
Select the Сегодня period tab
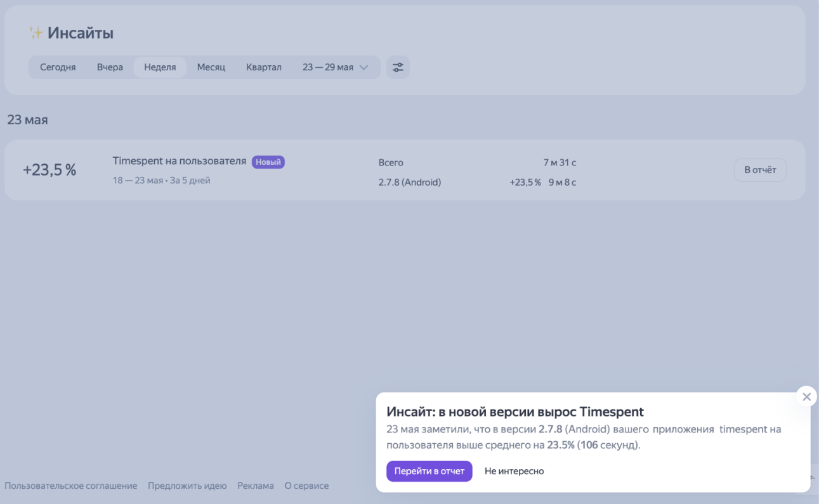pyautogui.click(x=58, y=67)
